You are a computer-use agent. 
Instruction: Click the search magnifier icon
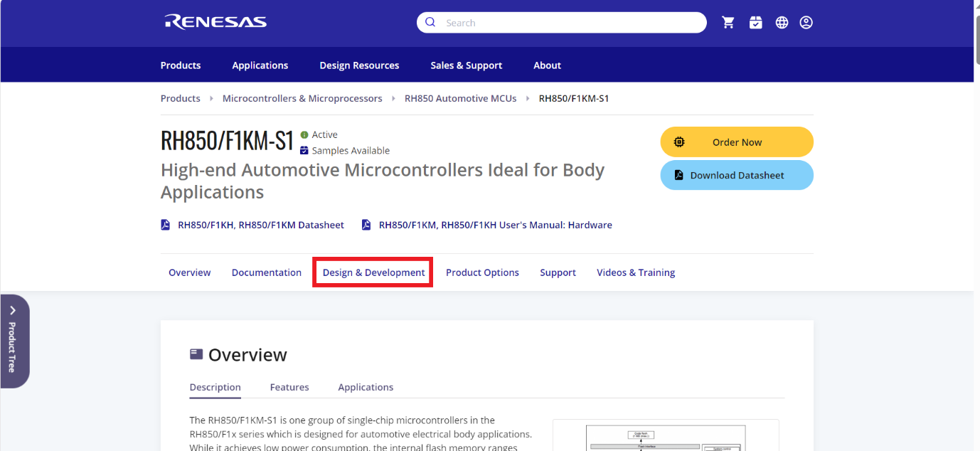[430, 22]
